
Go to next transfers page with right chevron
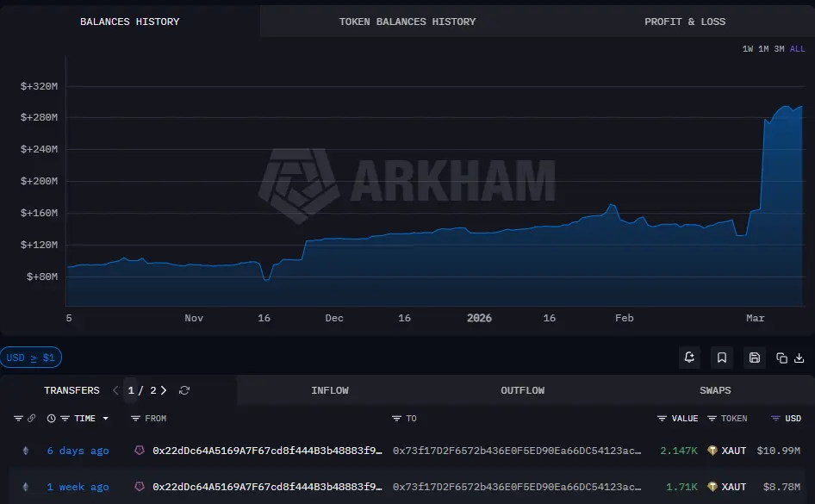[x=165, y=390]
